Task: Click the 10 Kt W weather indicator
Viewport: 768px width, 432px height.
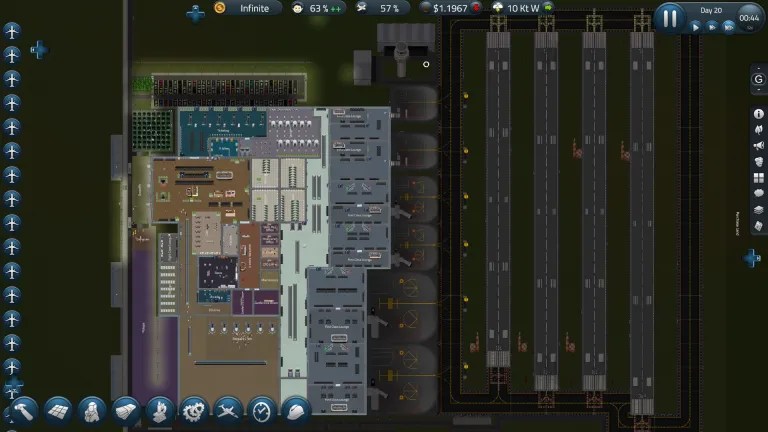Action: click(x=520, y=8)
